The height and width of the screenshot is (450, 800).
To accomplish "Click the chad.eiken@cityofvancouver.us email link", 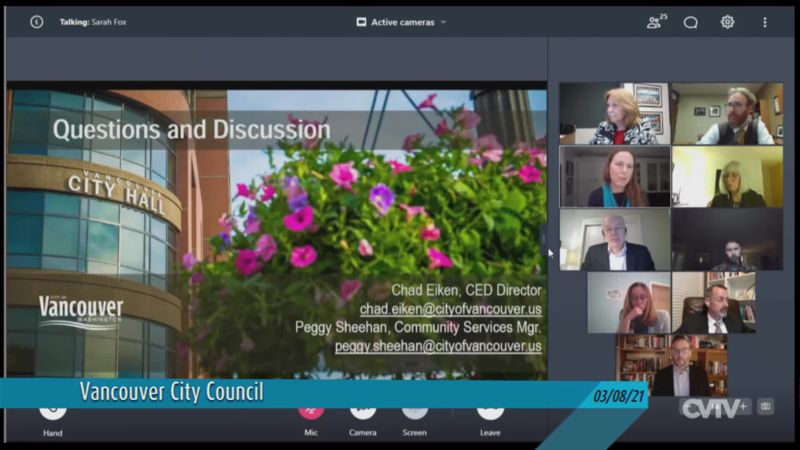I will [x=451, y=309].
